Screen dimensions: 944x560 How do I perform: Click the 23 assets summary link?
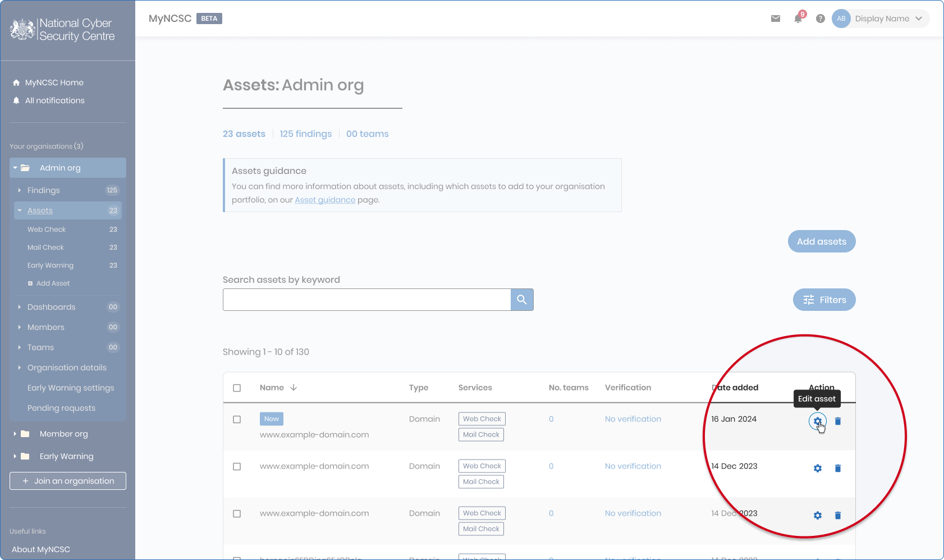tap(244, 134)
